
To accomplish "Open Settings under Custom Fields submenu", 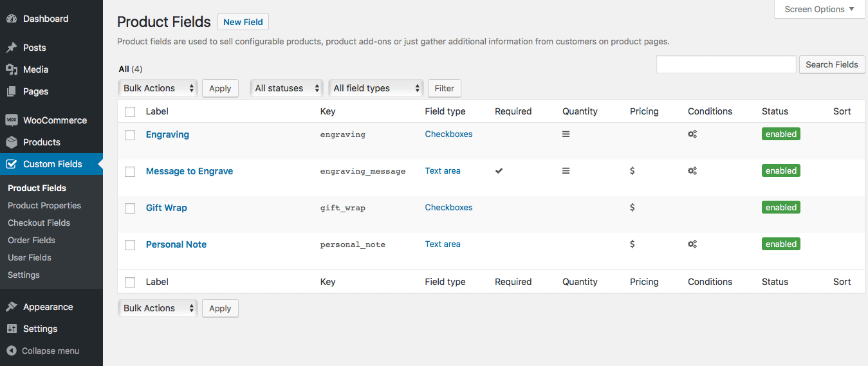I will click(x=24, y=275).
